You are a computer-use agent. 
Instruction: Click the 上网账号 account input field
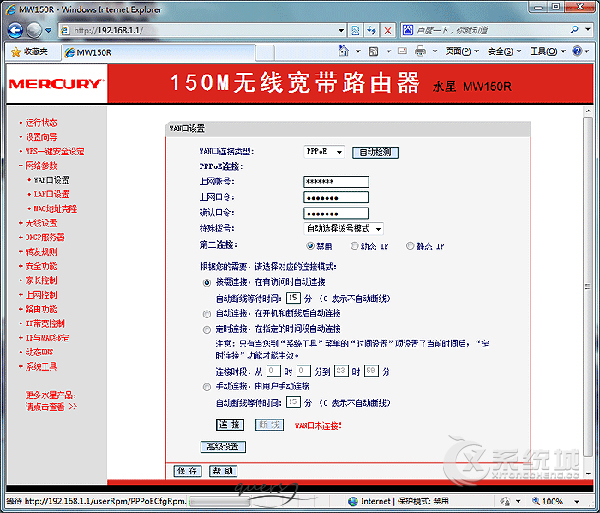coord(336,182)
